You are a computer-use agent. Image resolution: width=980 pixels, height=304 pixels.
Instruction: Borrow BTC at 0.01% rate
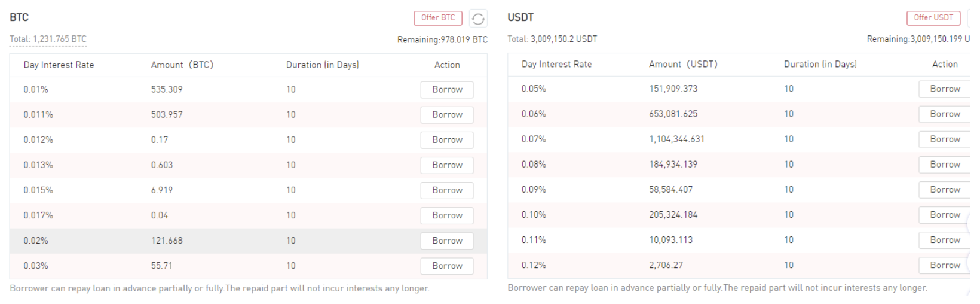(x=447, y=90)
